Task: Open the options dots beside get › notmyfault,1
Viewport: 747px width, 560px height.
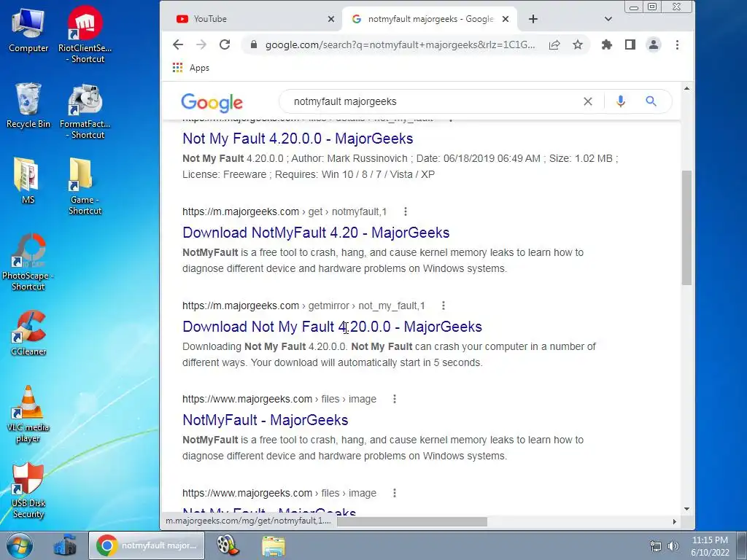Action: [x=406, y=211]
